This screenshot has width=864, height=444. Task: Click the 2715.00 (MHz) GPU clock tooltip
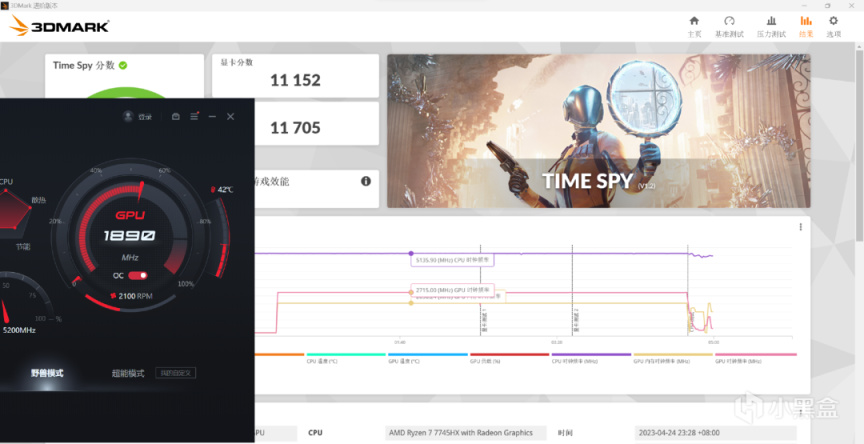452,289
